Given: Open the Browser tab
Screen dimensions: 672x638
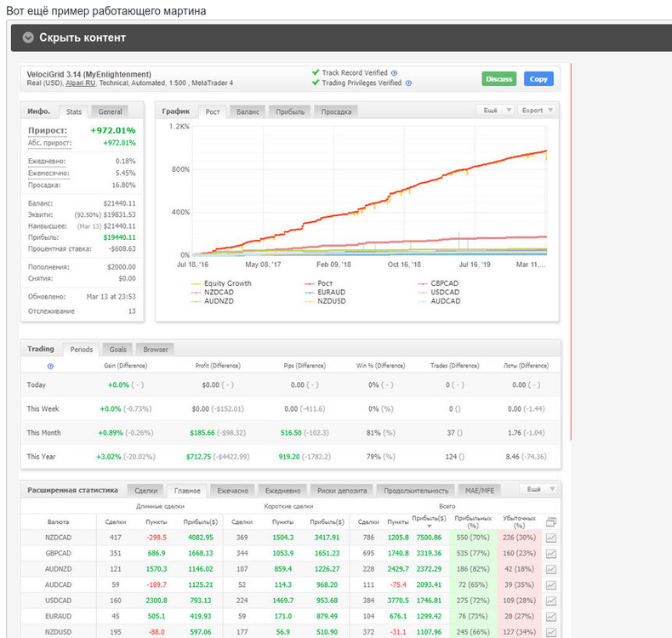Looking at the screenshot, I should click(156, 350).
